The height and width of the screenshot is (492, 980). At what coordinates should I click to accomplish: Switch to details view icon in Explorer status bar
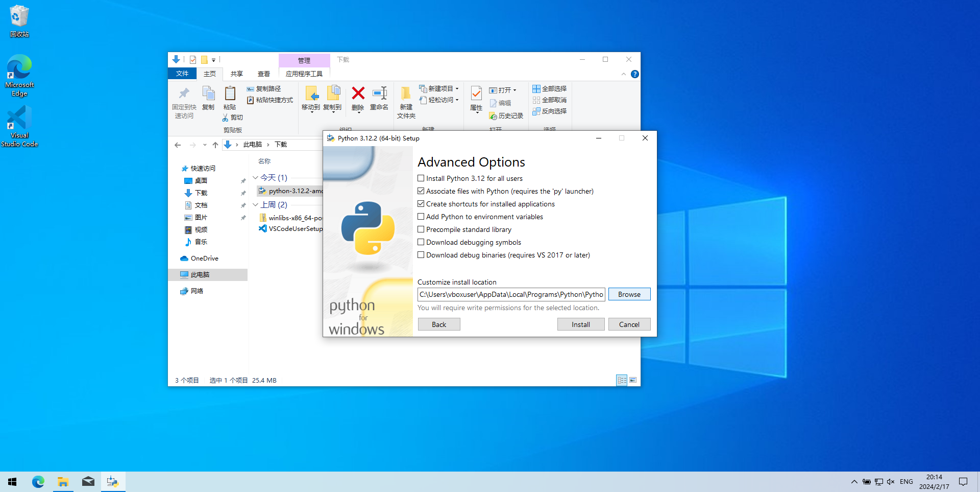[622, 380]
